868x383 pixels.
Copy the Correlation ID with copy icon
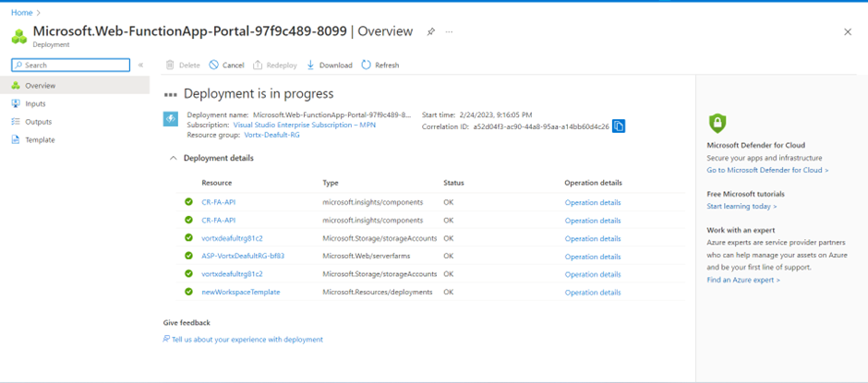pyautogui.click(x=619, y=126)
